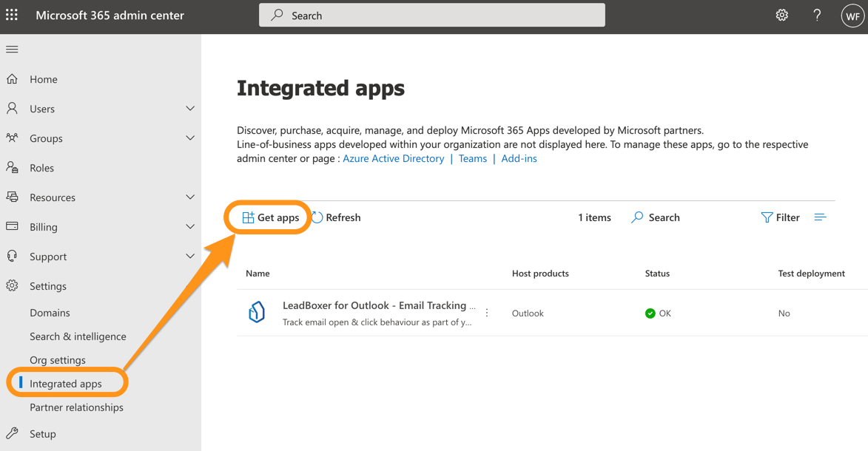Expand the Groups chevron in sidebar
Image resolution: width=868 pixels, height=451 pixels.
pos(190,138)
